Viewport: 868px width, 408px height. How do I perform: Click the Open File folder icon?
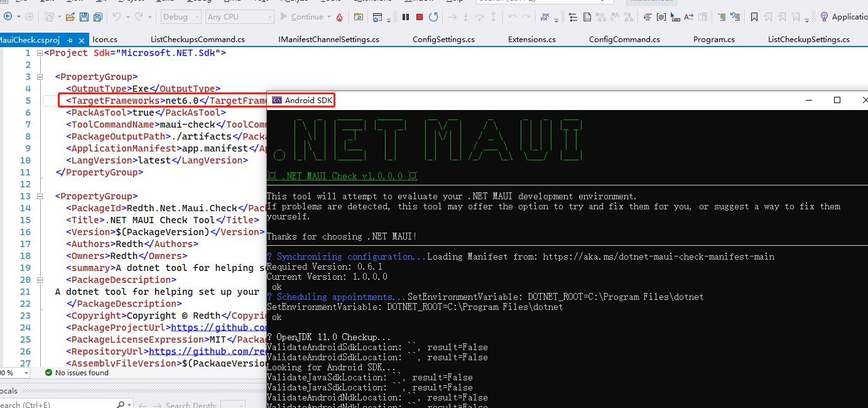[x=70, y=17]
